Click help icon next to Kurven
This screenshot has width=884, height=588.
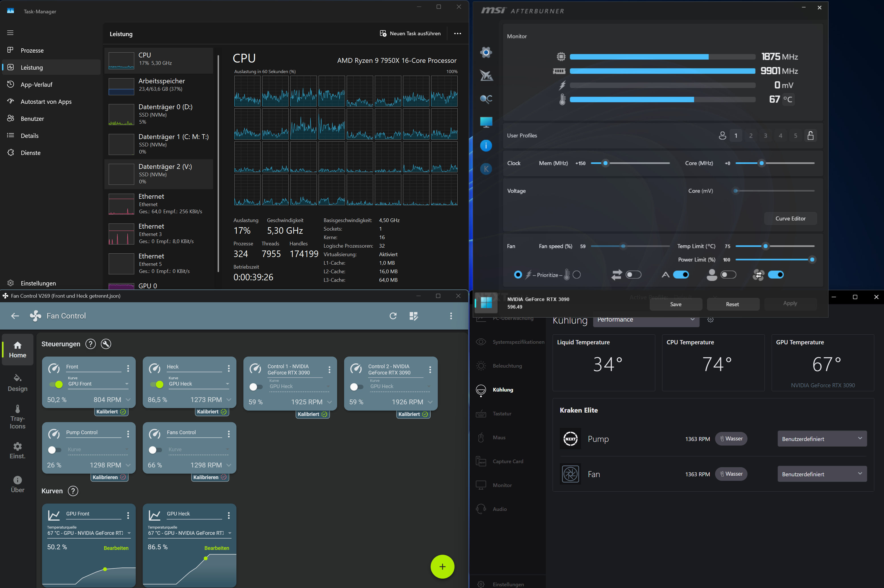73,491
